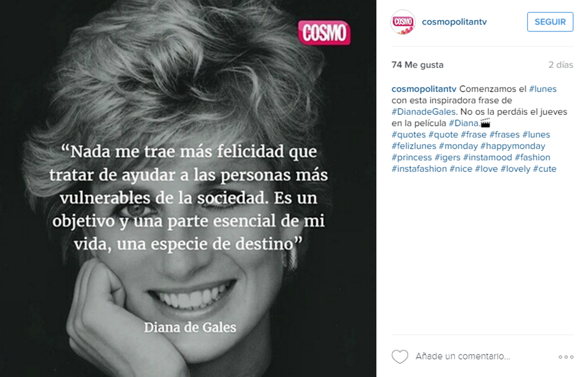Open cosmopolitantv username in the header
The width and height of the screenshot is (588, 377).
coord(454,22)
